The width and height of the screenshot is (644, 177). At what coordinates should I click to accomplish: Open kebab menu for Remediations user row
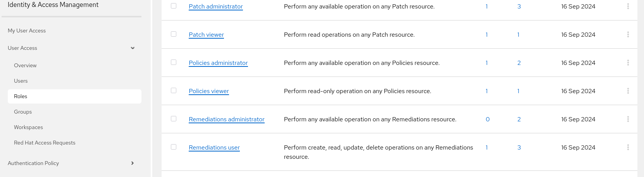click(628, 147)
